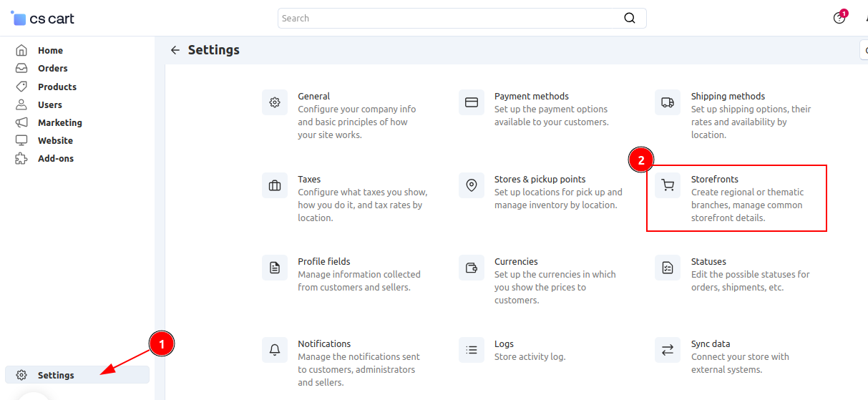Open Stores & pickup points link
The image size is (868, 400).
coord(540,179)
